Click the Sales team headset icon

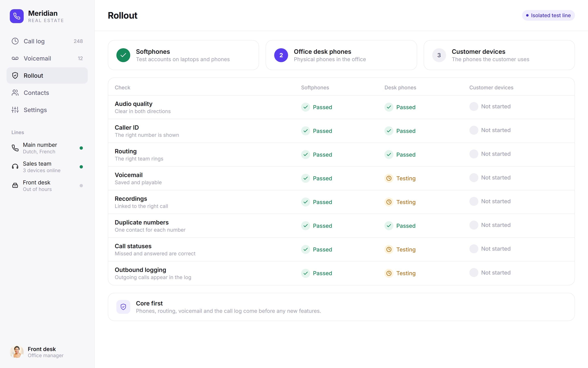15,167
